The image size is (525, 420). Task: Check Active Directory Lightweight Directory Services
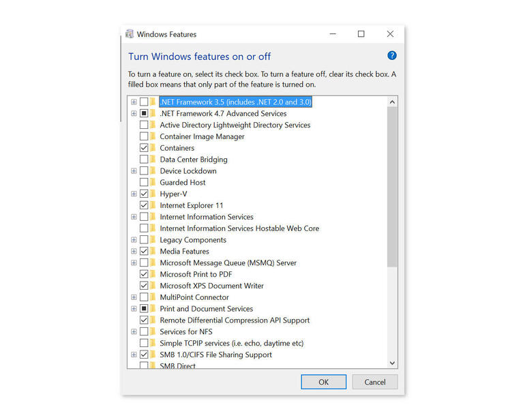click(x=144, y=125)
